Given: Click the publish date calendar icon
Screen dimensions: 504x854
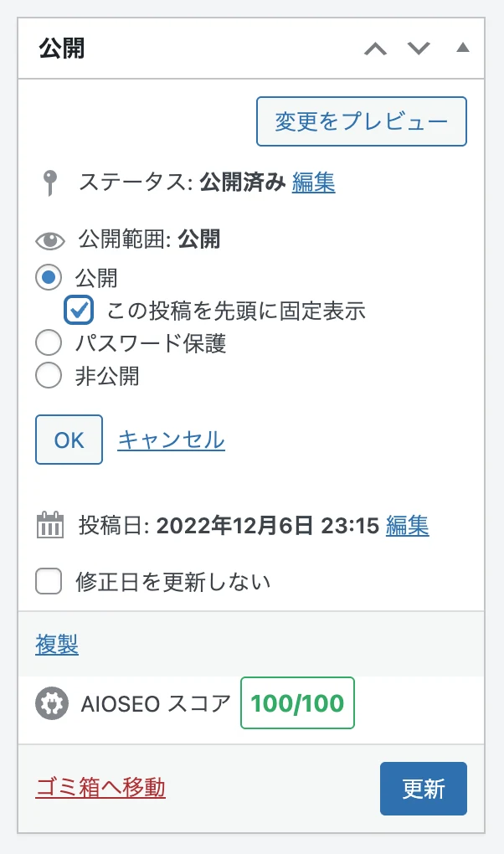Looking at the screenshot, I should click(50, 526).
